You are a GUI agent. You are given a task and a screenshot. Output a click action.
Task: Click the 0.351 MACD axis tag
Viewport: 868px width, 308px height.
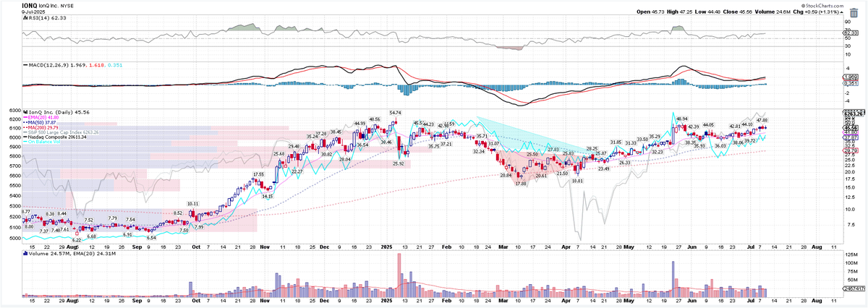(x=850, y=84)
